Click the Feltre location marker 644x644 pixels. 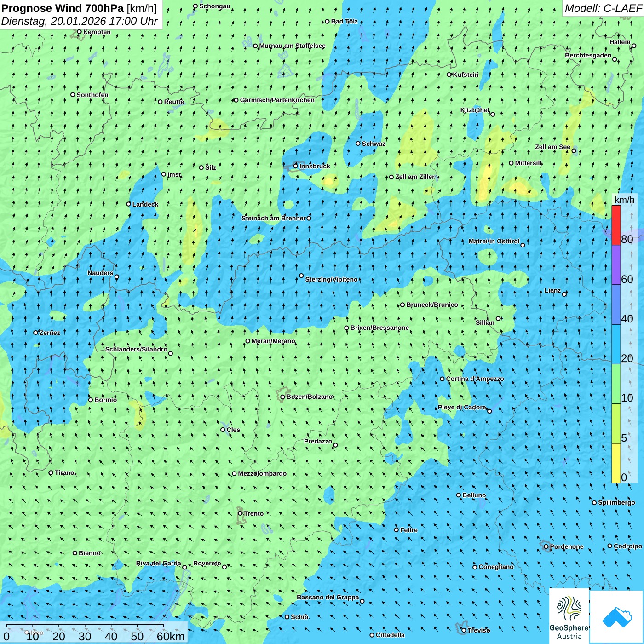pyautogui.click(x=397, y=530)
